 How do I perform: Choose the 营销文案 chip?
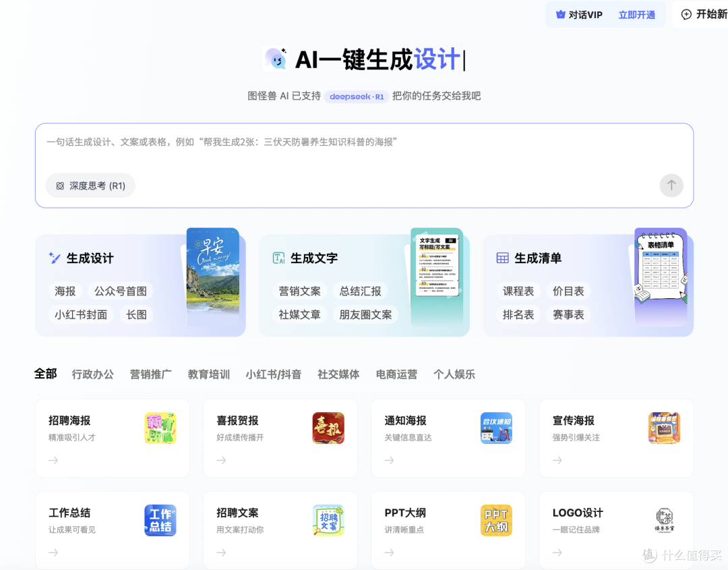click(299, 291)
